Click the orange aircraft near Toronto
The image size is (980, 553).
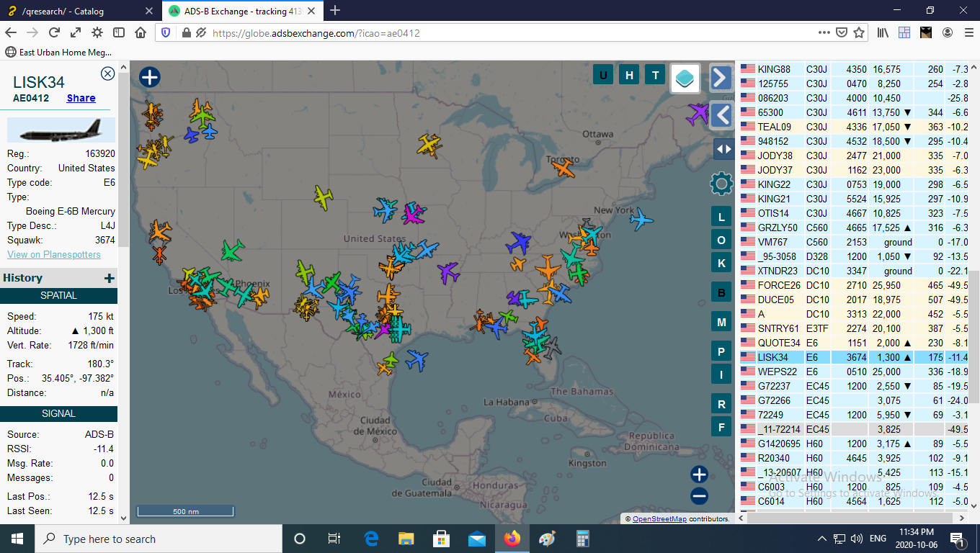tap(563, 169)
